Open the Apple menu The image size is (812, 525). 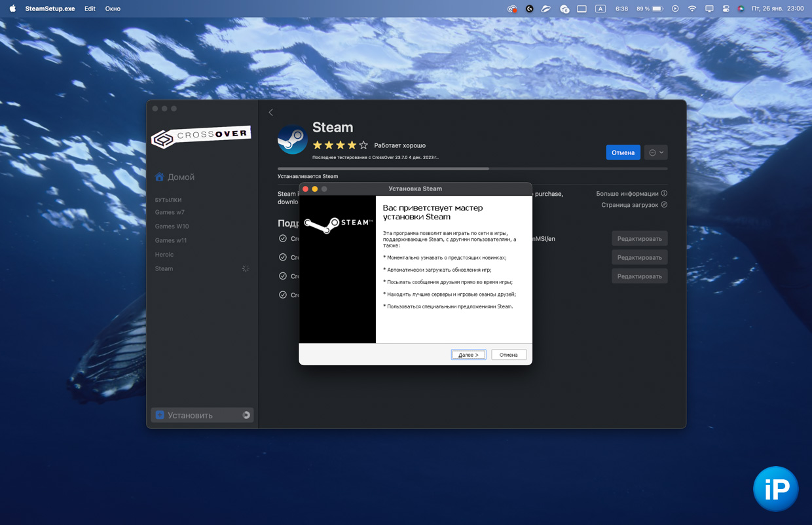pyautogui.click(x=12, y=9)
